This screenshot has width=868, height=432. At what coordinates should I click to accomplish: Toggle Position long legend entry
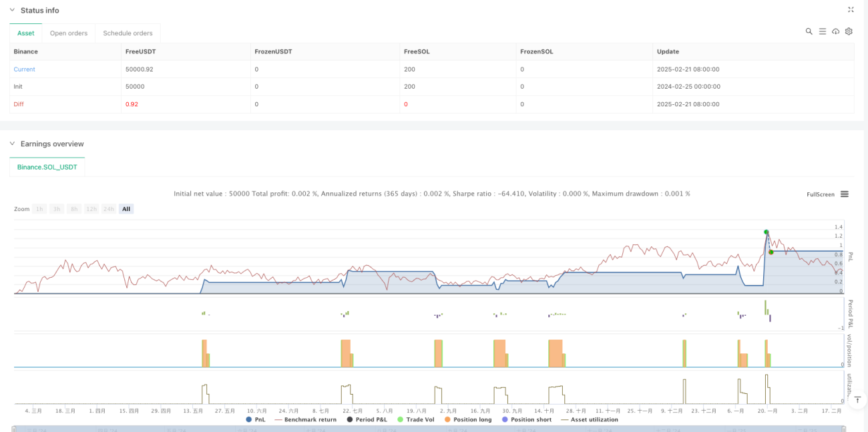click(467, 419)
